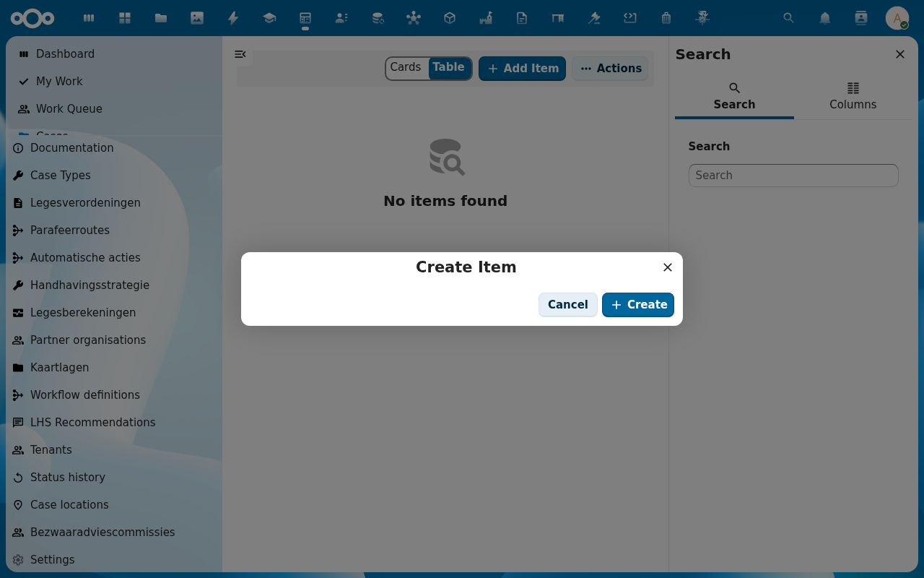Open My Work in the navigation
Screen dimensions: 924x578
click(114, 82)
